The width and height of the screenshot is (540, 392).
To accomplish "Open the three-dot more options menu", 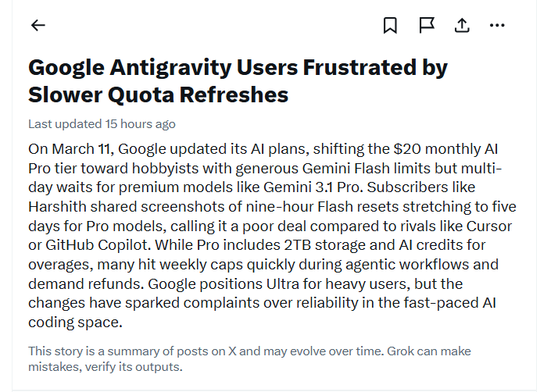I will [x=498, y=26].
